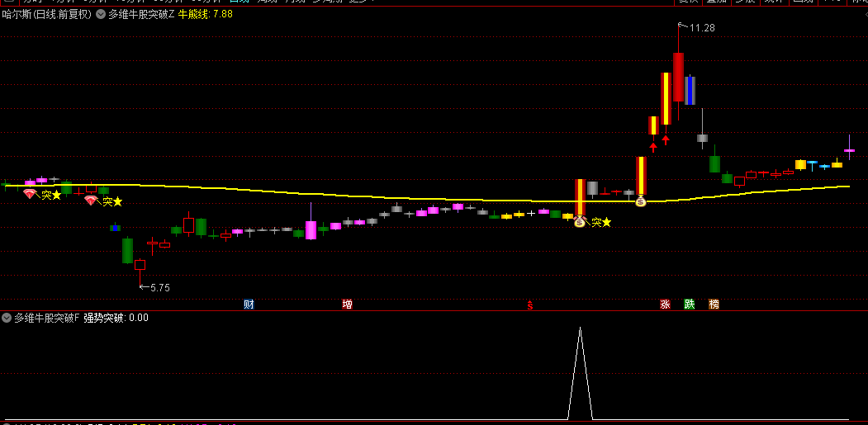Click the 11.28 high price label
Screen dimensions: 868x425
click(x=702, y=28)
